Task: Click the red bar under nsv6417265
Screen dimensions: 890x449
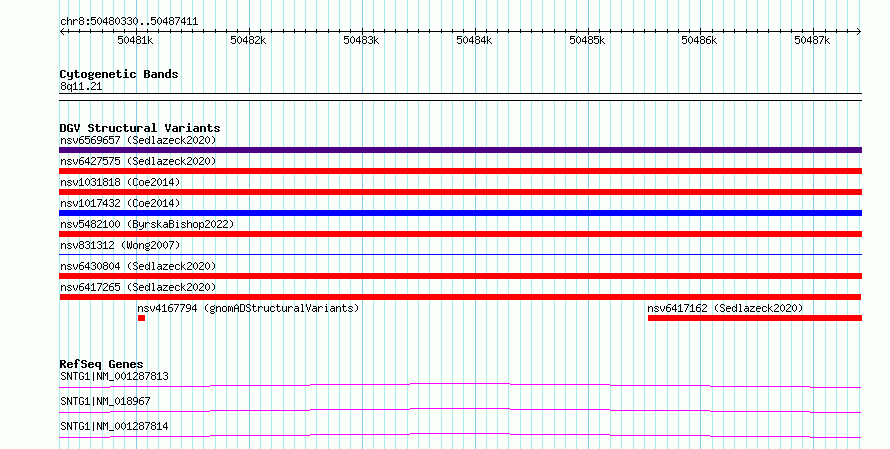Action: [x=460, y=297]
